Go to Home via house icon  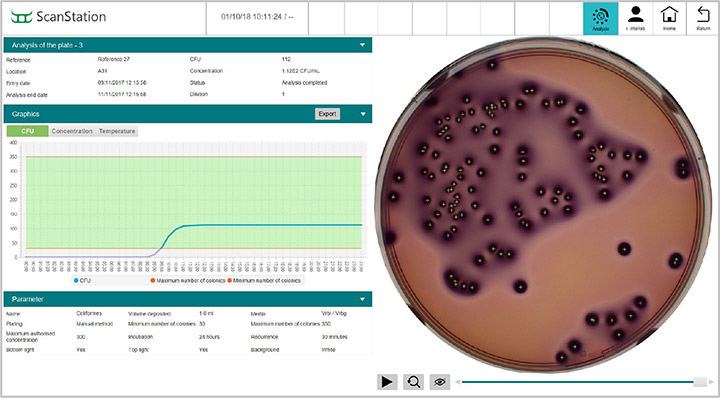point(669,18)
